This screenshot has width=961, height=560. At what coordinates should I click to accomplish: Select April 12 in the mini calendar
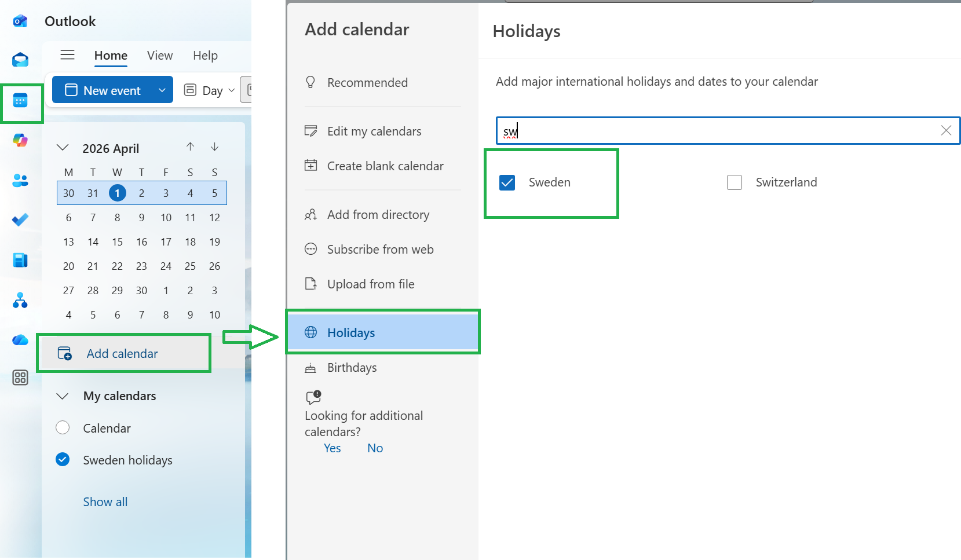pos(214,217)
